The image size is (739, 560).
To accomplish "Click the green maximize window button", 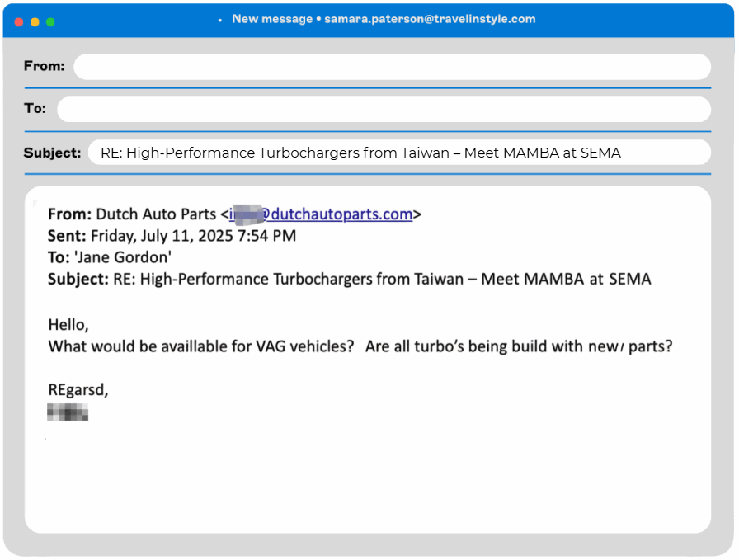I will (50, 21).
